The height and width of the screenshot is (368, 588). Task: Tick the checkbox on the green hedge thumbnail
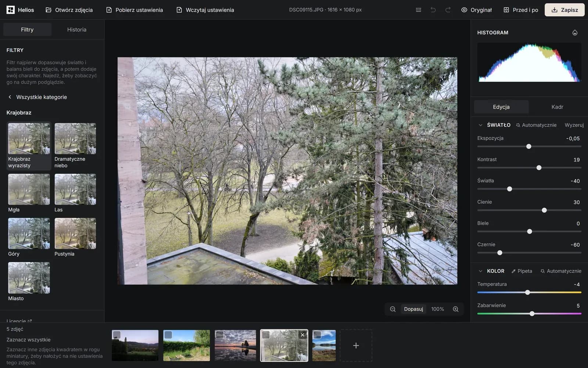click(168, 335)
